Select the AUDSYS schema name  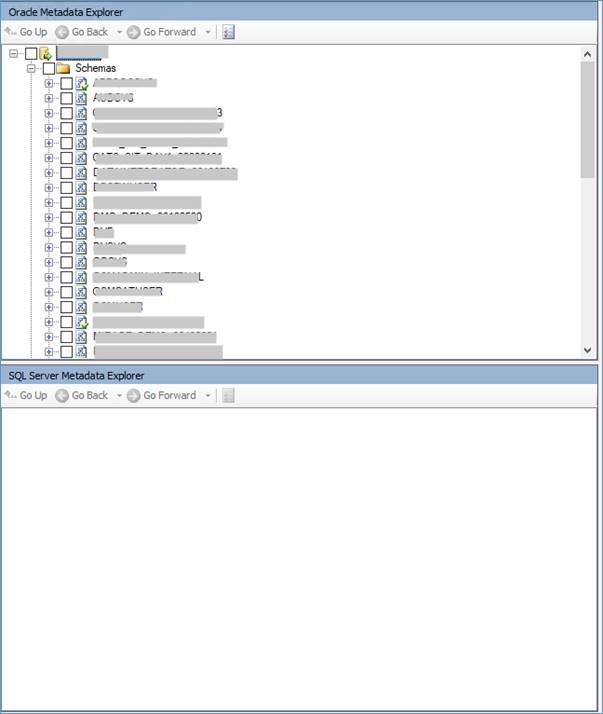click(113, 97)
